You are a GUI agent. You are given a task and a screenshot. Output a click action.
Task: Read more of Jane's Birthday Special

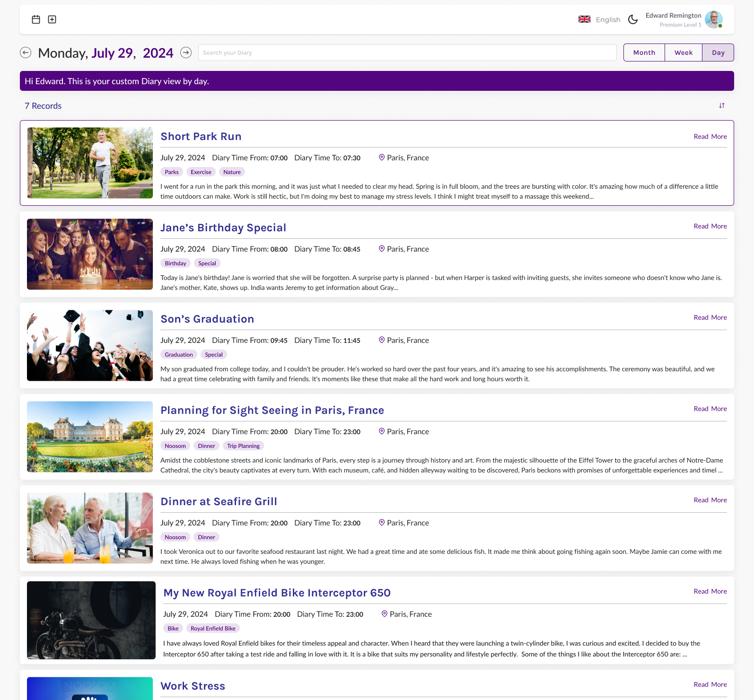tap(710, 226)
